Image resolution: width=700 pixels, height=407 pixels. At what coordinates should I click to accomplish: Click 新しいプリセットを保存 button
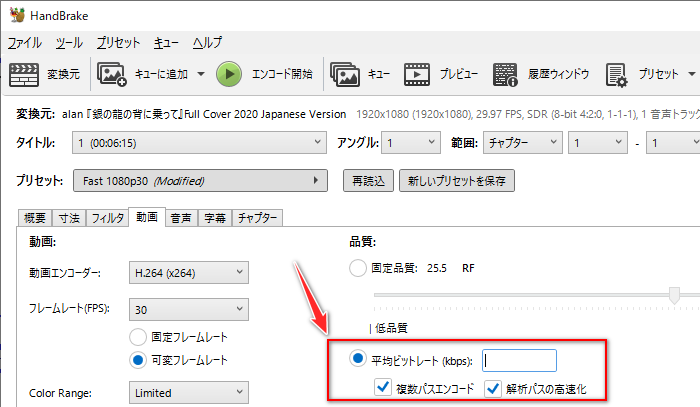click(457, 181)
